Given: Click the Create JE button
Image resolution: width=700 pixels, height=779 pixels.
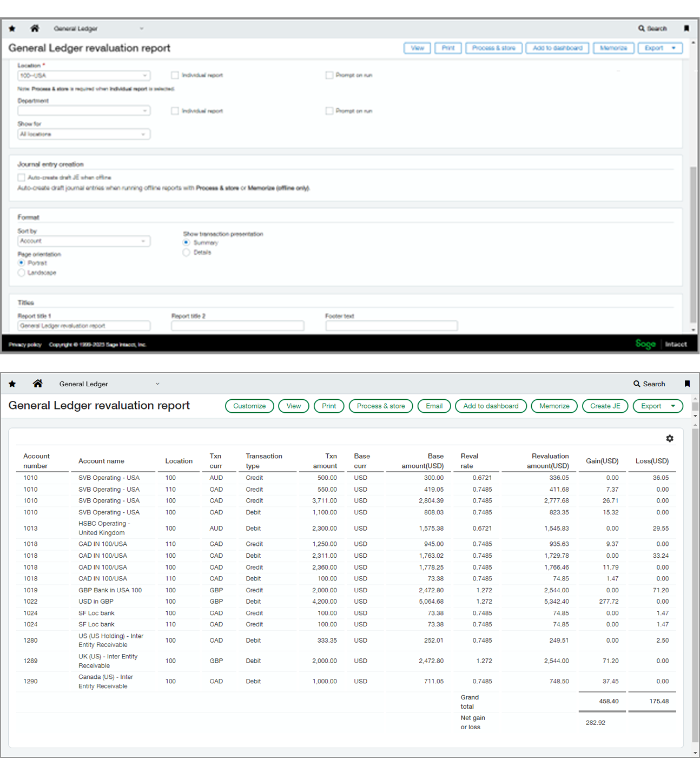Looking at the screenshot, I should (605, 406).
